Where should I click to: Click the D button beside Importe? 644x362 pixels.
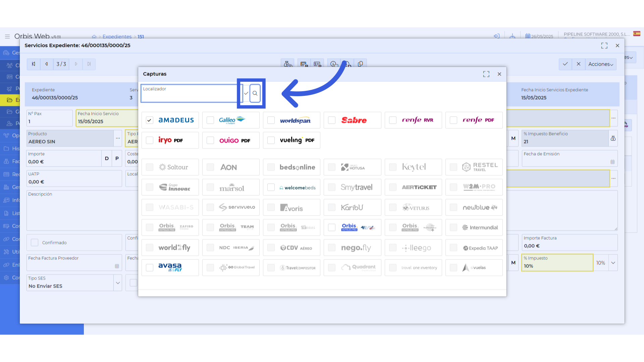(107, 158)
